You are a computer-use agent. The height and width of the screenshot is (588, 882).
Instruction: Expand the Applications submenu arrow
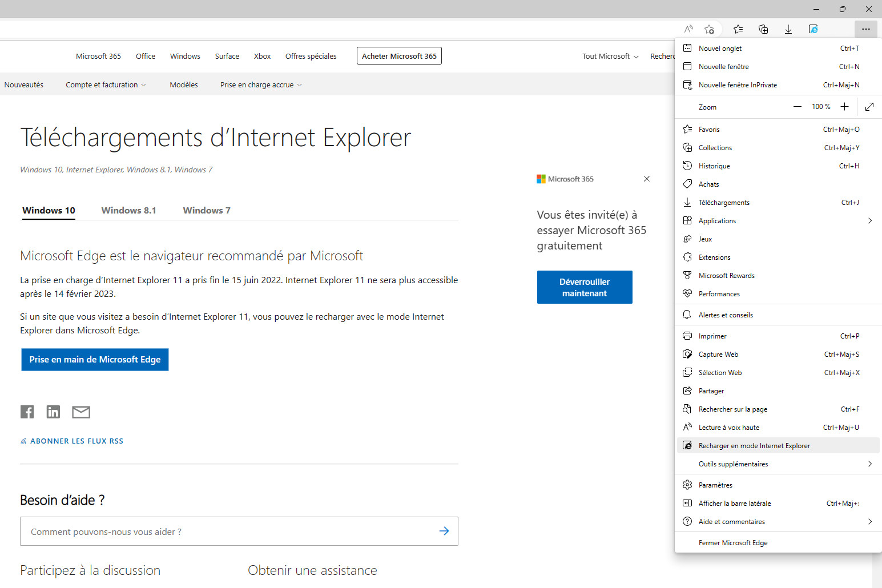pos(870,221)
